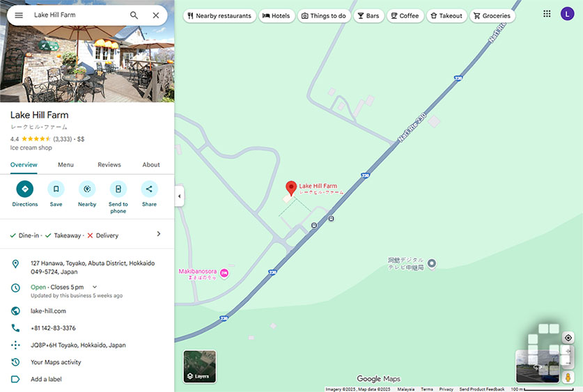Expand dine-in service options details

tap(158, 235)
